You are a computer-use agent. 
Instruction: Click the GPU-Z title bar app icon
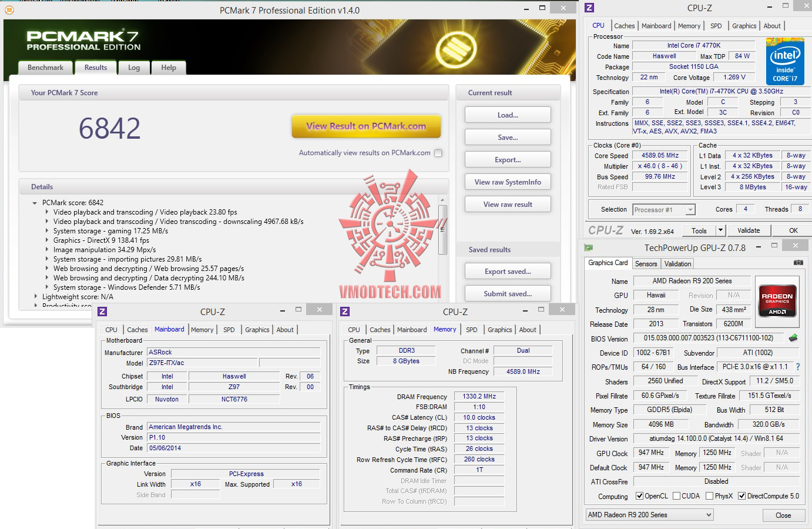click(x=589, y=247)
